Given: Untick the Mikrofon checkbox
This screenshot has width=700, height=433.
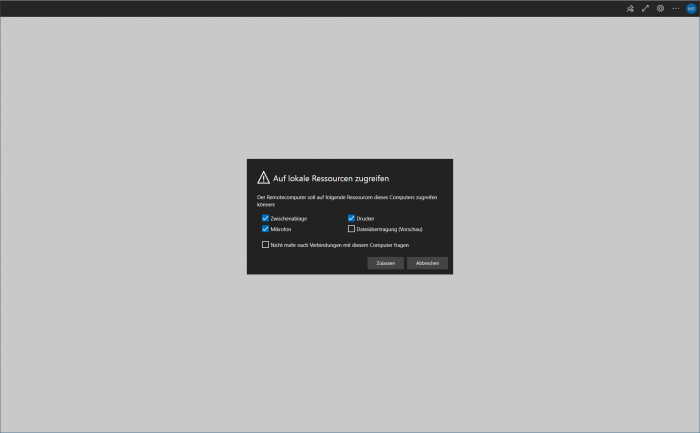Looking at the screenshot, I should [266, 229].
